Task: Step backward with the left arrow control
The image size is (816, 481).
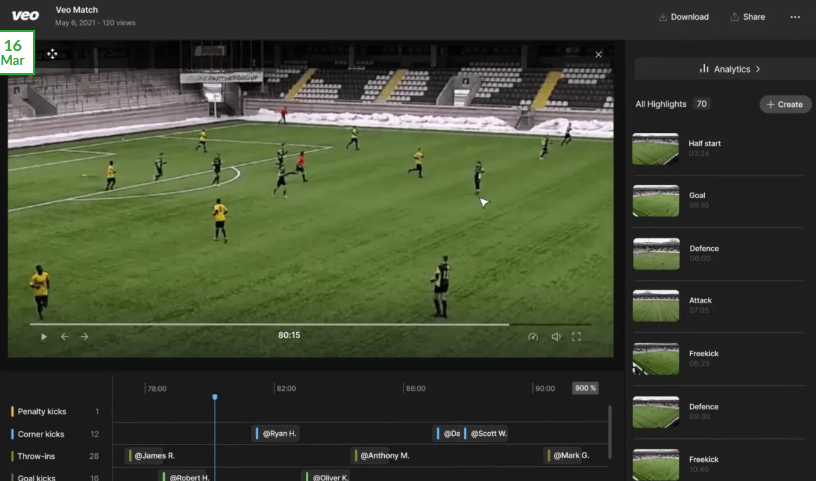Action: pos(65,337)
